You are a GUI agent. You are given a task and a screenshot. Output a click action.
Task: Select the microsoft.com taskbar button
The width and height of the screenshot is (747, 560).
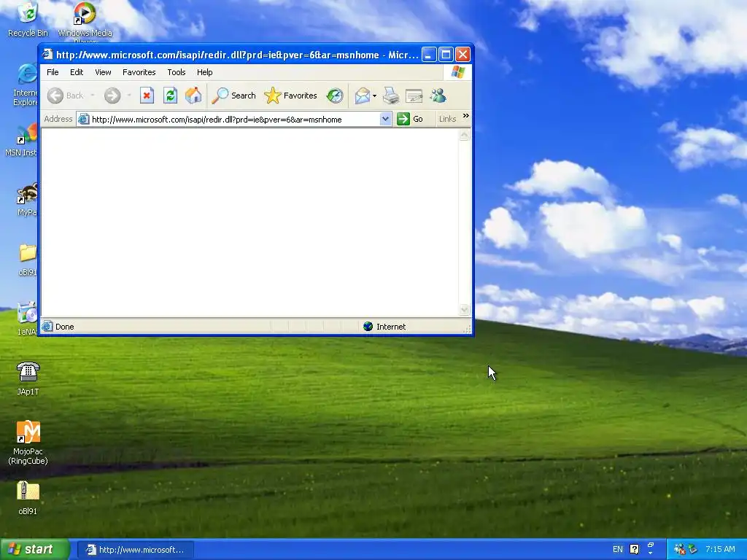coord(136,550)
